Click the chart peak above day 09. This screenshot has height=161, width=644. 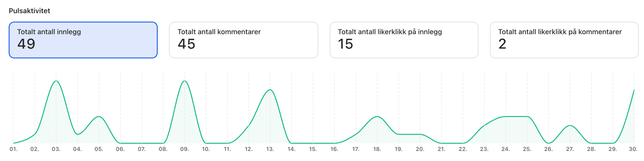click(x=184, y=81)
